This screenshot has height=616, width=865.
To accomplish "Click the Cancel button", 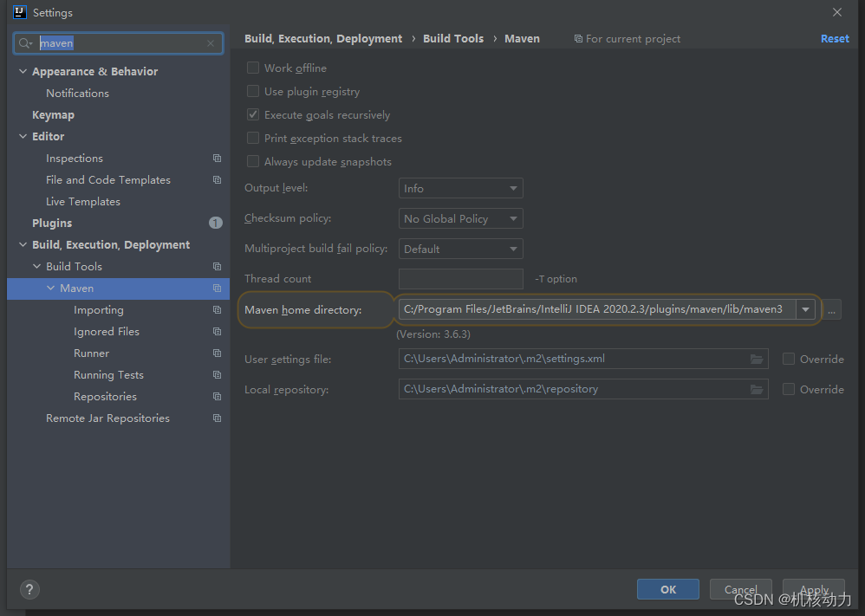I will point(740,589).
